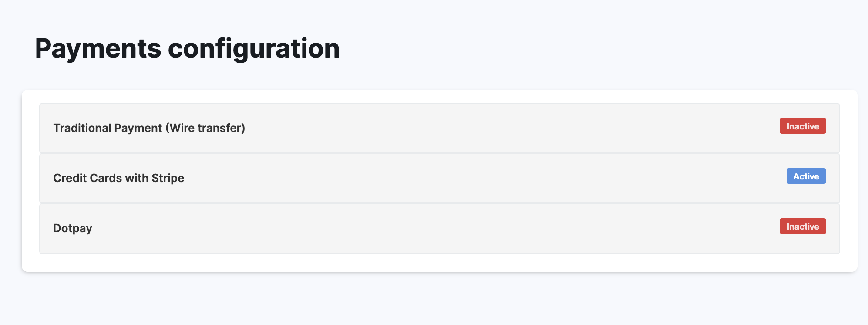
Task: Click the white panel area below Dotpay
Action: 435,263
